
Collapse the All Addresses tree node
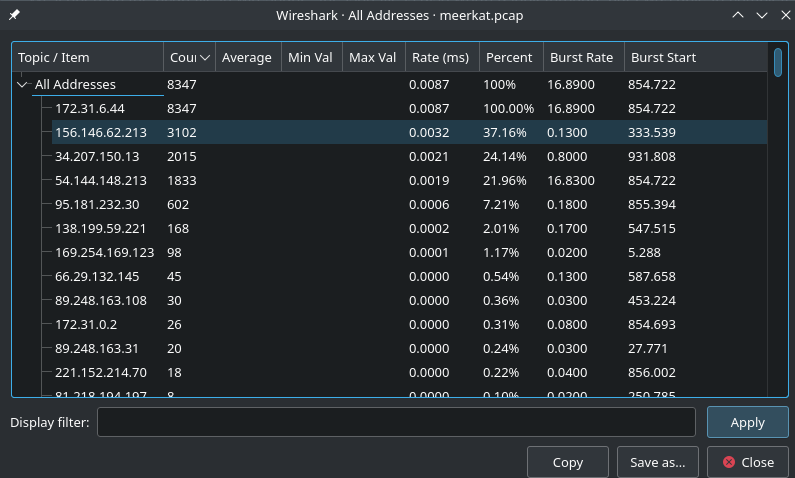22,85
